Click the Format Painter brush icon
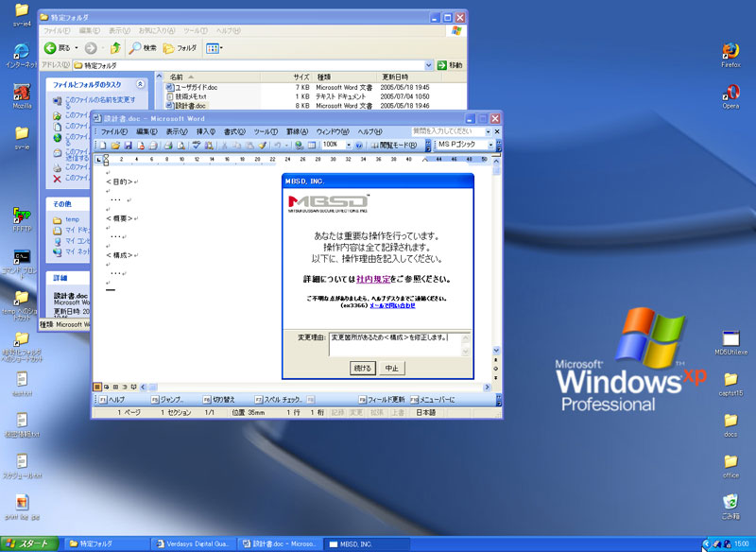This screenshot has width=756, height=552. (x=262, y=146)
